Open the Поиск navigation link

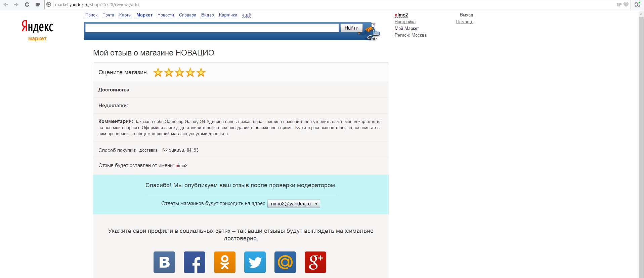91,15
